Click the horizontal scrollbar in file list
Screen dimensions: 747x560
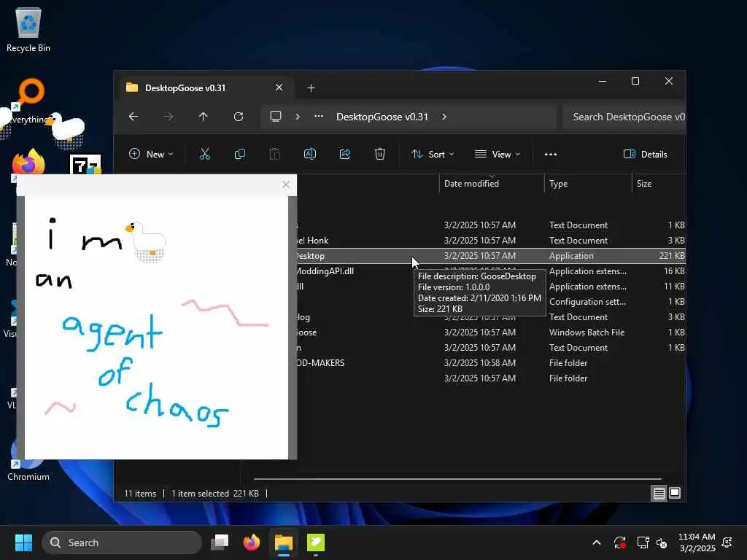pyautogui.click(x=457, y=479)
